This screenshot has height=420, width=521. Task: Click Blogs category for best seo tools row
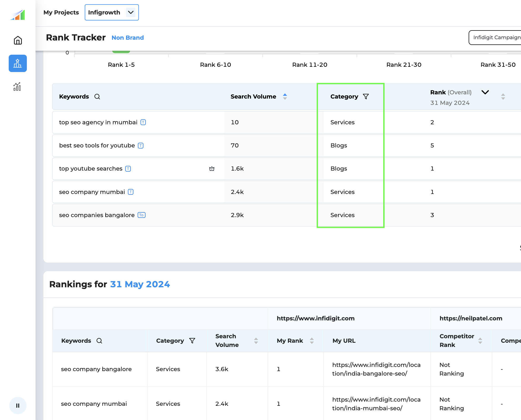coord(339,145)
